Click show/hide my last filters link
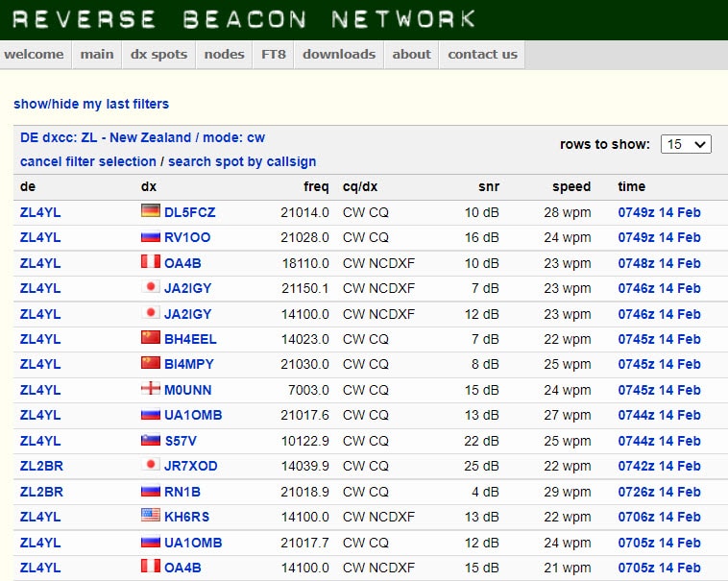 (91, 104)
